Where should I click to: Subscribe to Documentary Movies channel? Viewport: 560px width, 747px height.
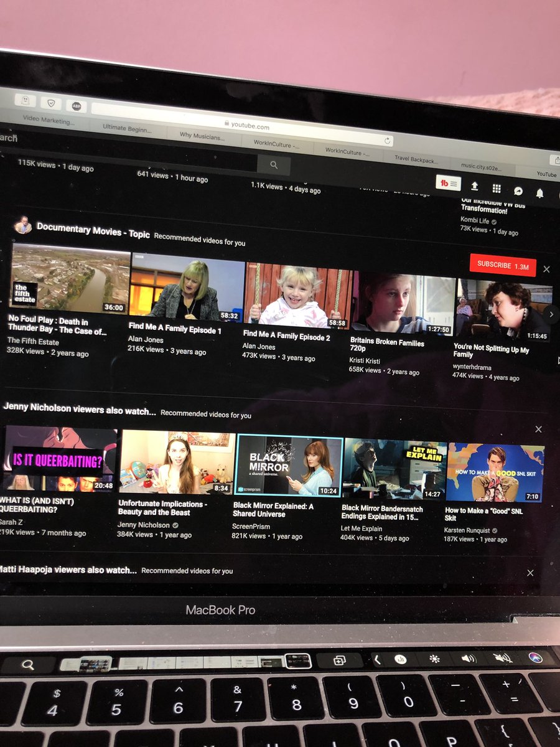point(503,265)
